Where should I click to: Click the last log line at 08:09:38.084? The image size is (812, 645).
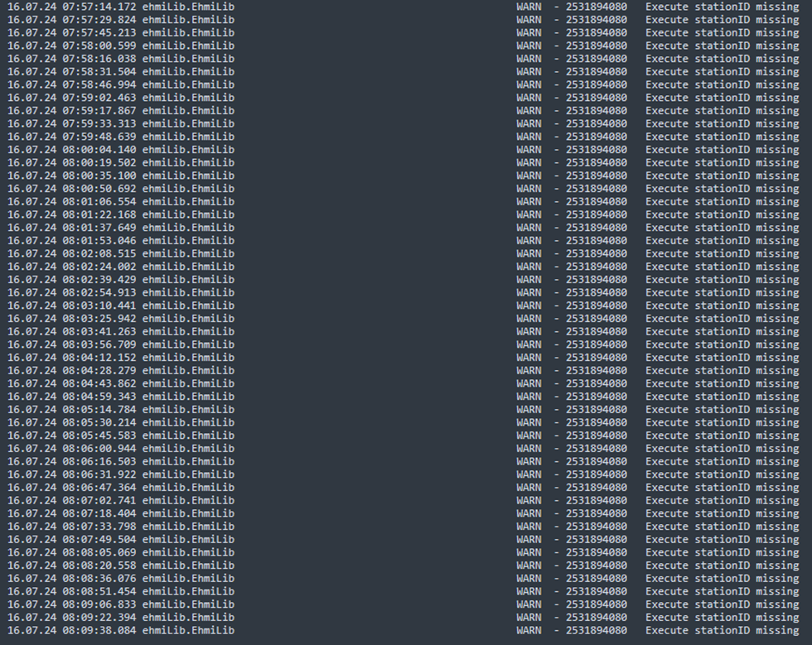click(x=403, y=630)
